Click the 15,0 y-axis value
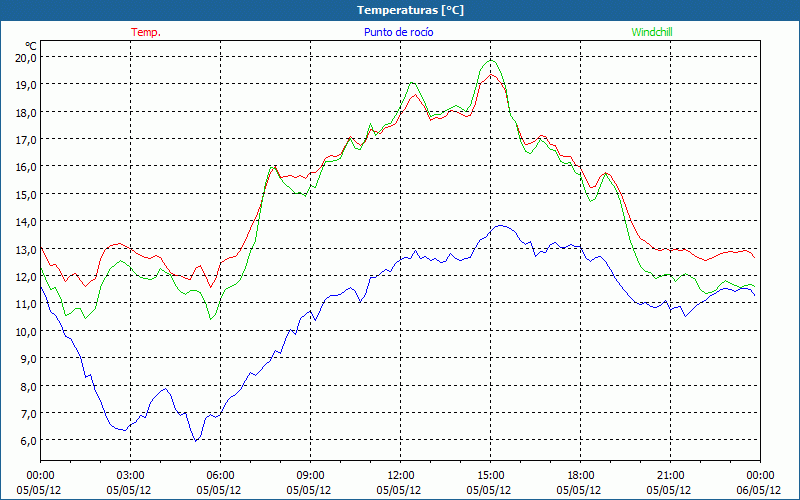Viewport: 800px width, 500px height. click(26, 194)
